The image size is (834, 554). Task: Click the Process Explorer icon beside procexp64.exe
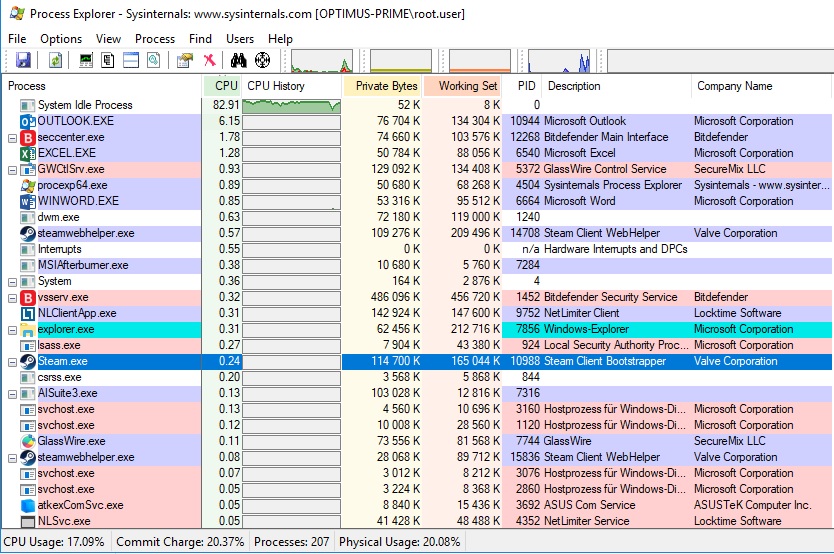point(28,186)
